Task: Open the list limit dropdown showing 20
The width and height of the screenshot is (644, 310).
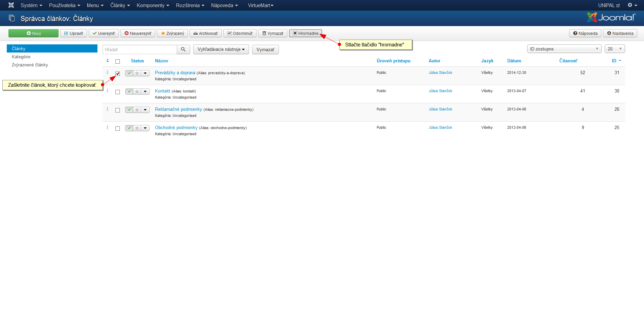Action: tap(615, 49)
